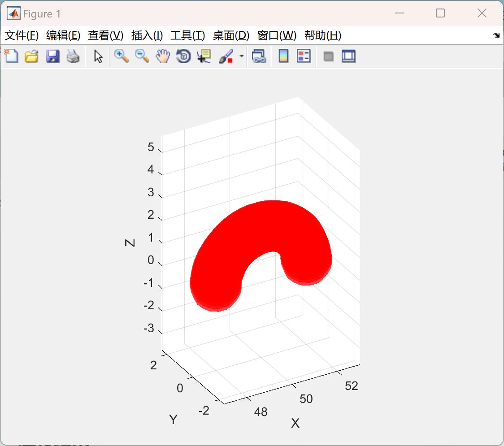The height and width of the screenshot is (446, 504).
Task: Enable the Rotate 3D tool
Action: click(x=183, y=56)
